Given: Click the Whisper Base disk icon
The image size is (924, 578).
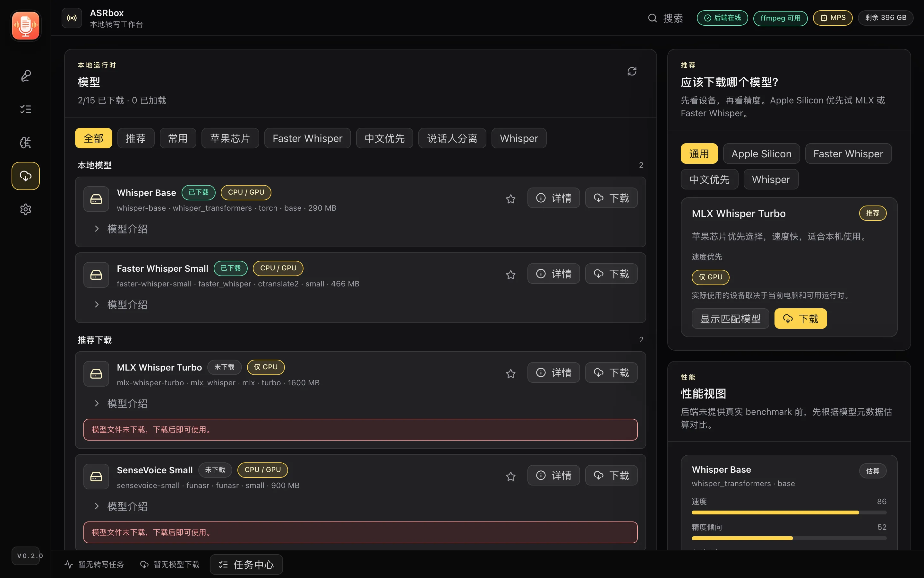Looking at the screenshot, I should (x=96, y=199).
